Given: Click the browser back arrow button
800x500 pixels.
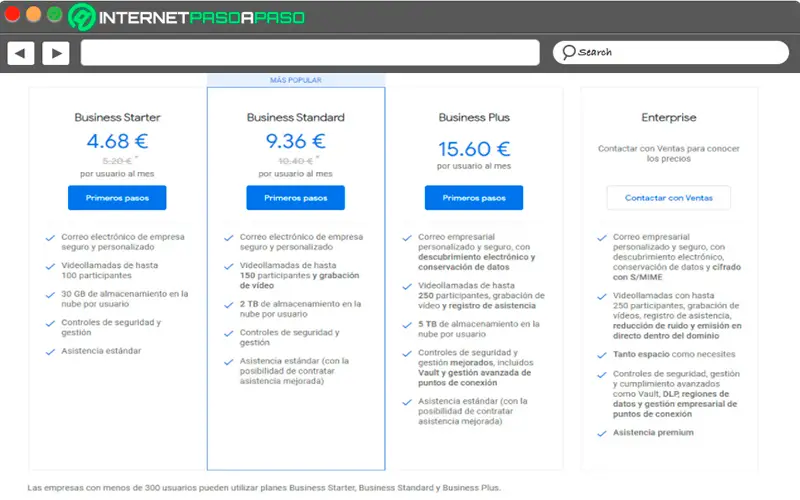Looking at the screenshot, I should (x=21, y=53).
